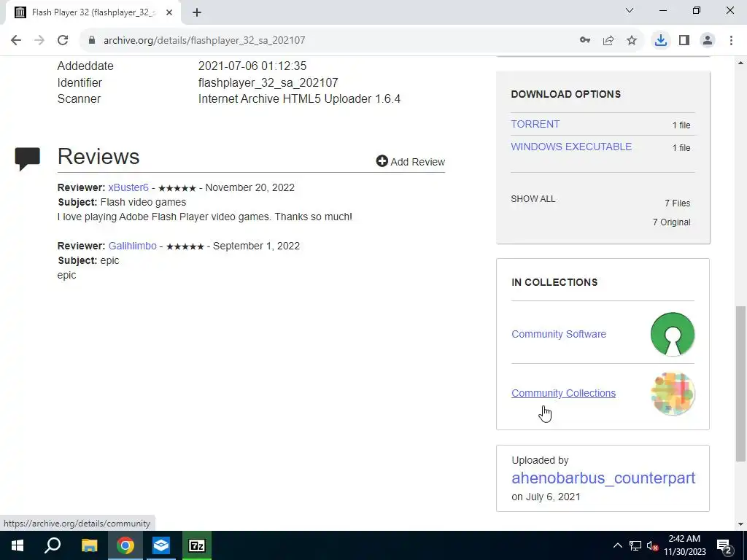Open saved passwords key icon
This screenshot has height=560, width=747.
pos(585,41)
